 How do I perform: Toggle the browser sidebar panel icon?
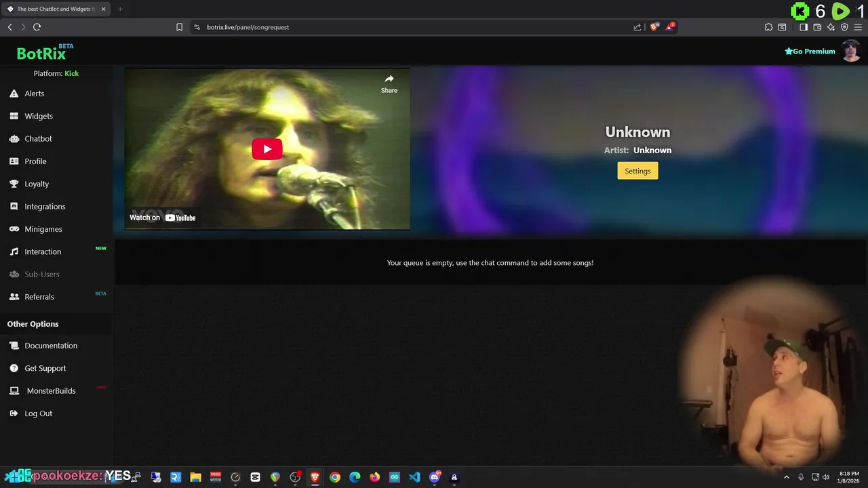[x=804, y=27]
